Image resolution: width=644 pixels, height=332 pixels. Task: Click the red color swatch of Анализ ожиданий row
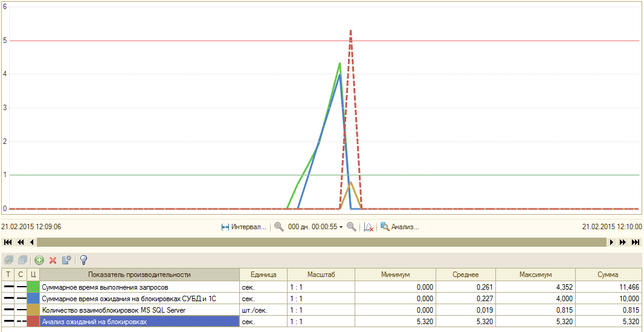(x=33, y=321)
